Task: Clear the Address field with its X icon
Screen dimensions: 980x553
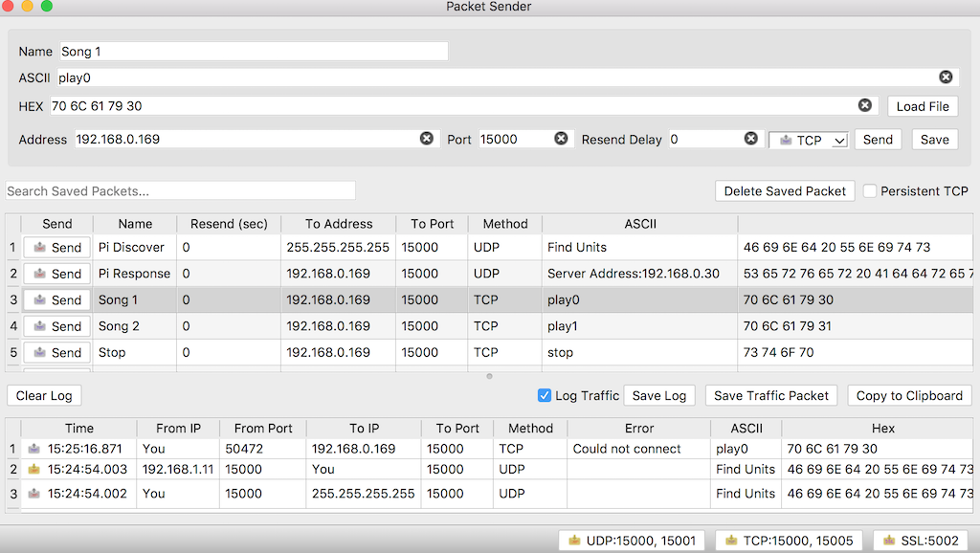Action: pos(426,138)
